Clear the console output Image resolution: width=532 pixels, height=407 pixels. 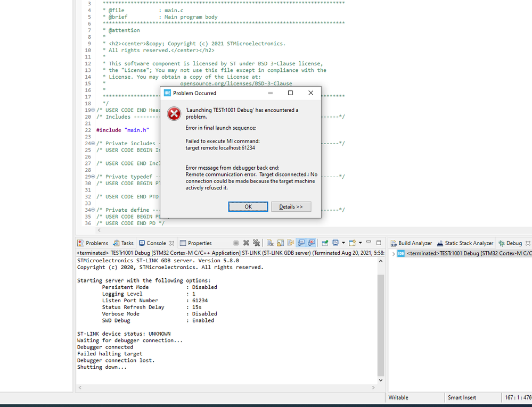coord(270,243)
